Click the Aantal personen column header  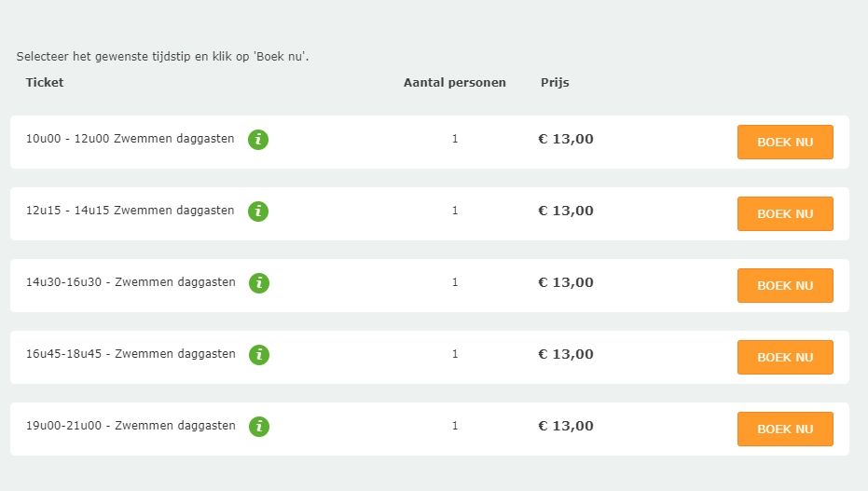(x=454, y=83)
